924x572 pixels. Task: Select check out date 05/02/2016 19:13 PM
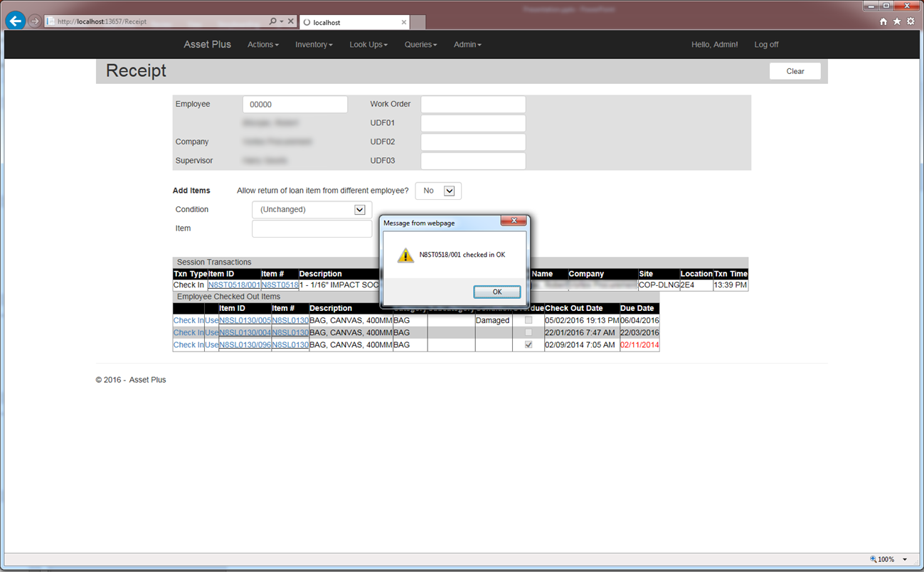(582, 320)
